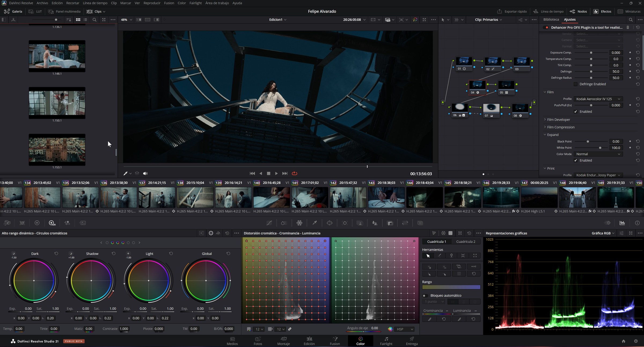644x347 pixels.
Task: Select the Qualifier eyedropper palette
Action: pyautogui.click(x=314, y=223)
